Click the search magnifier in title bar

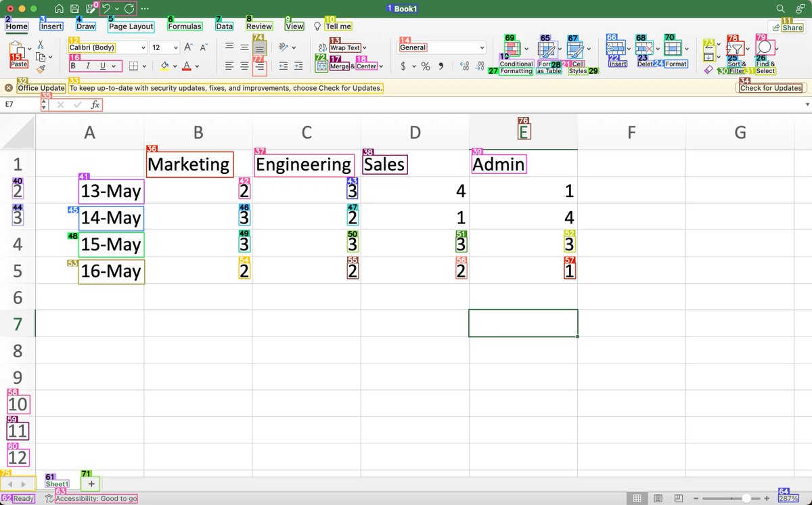[780, 9]
